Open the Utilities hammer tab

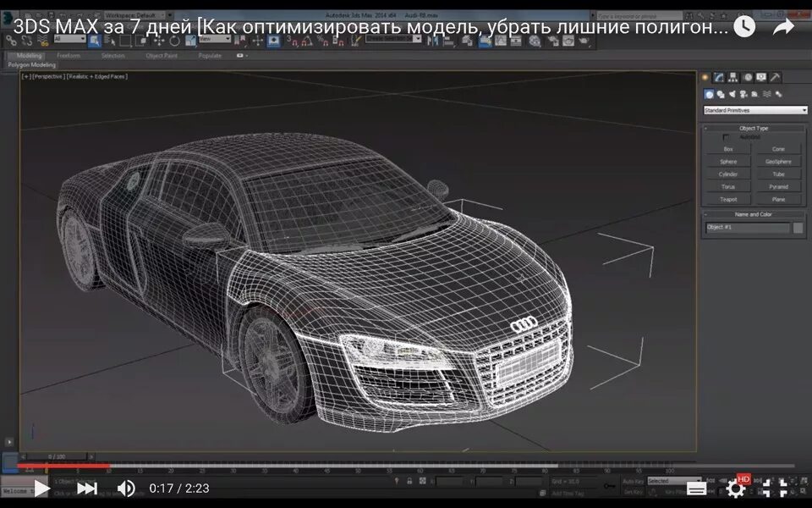pyautogui.click(x=775, y=78)
